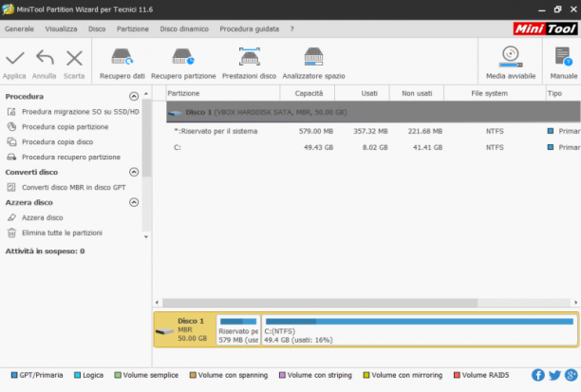
Task: Open the question mark help menu
Action: point(292,28)
